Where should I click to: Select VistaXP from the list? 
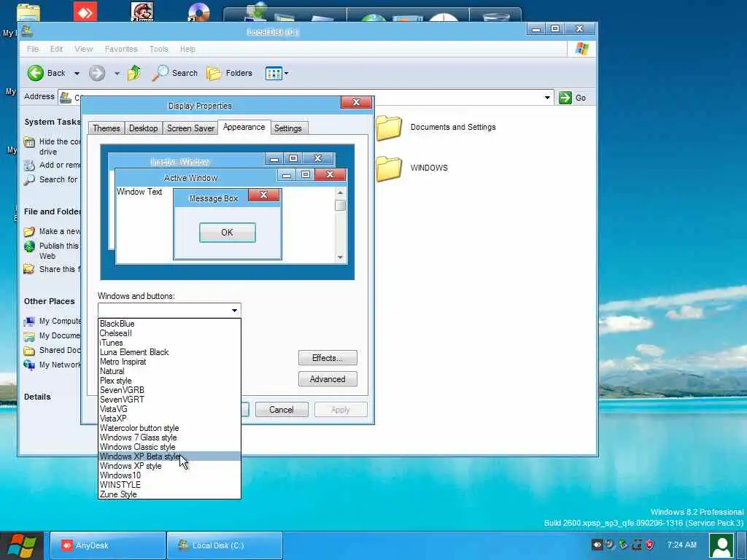tap(169, 419)
